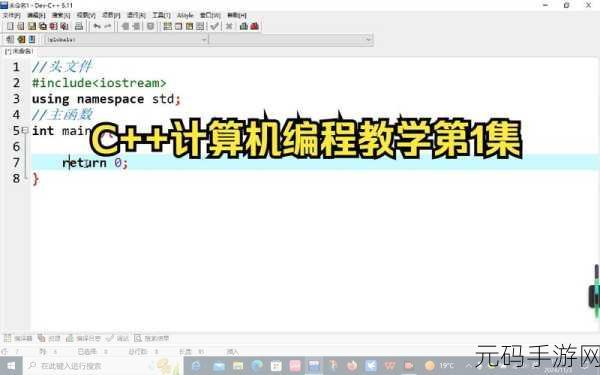Click the //头文件 comment on line 1
The width and height of the screenshot is (600, 375).
click(x=62, y=67)
